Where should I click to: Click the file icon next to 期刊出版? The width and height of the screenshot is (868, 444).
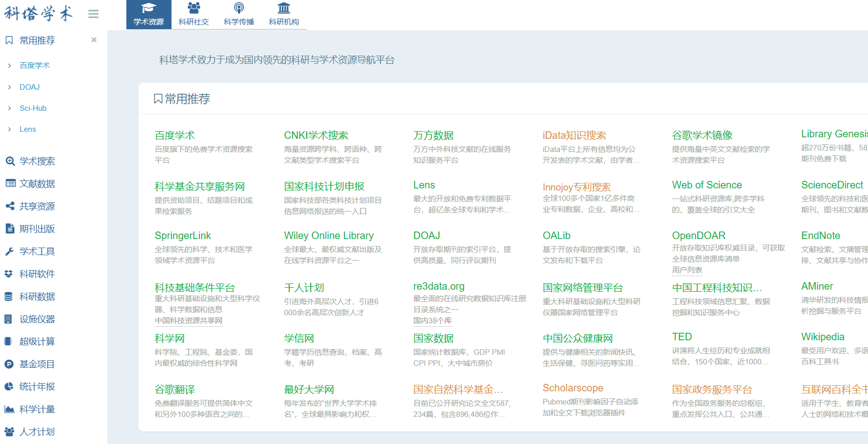pyautogui.click(x=10, y=229)
